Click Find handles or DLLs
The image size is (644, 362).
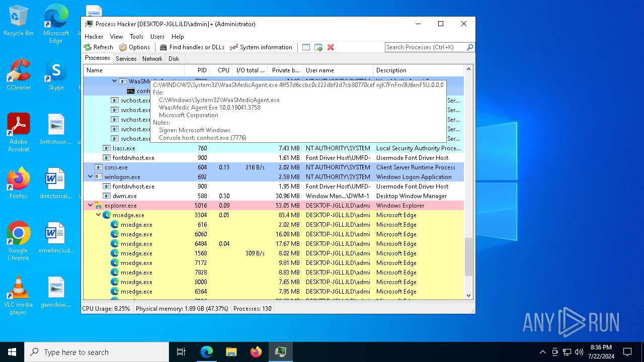click(x=192, y=47)
